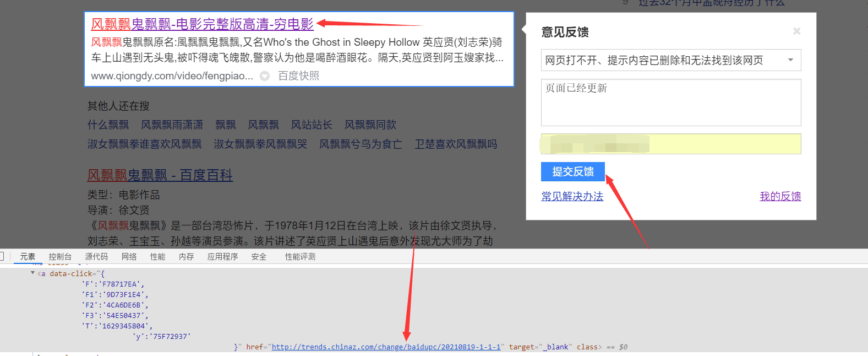Select the 'F3':'54E50437' attribute line
The height and width of the screenshot is (356, 868).
click(115, 316)
